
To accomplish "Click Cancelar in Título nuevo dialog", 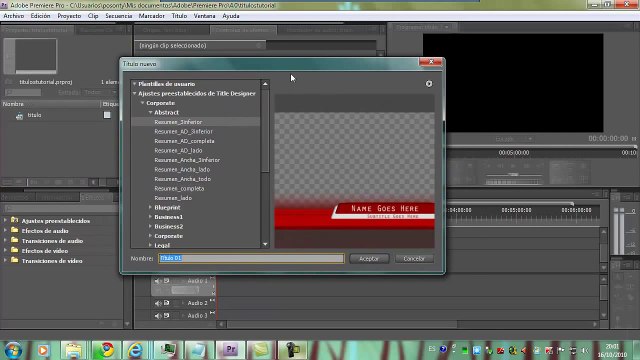I will pos(414,259).
